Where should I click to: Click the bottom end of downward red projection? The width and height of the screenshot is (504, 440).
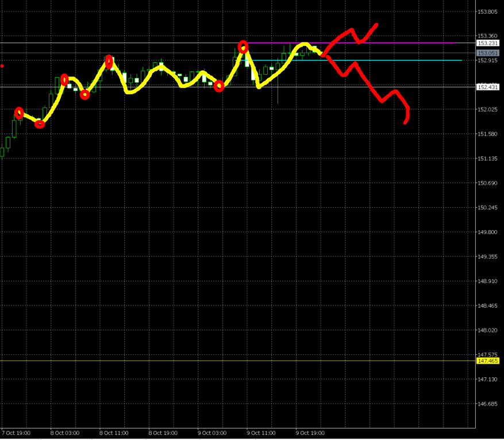tap(406, 121)
